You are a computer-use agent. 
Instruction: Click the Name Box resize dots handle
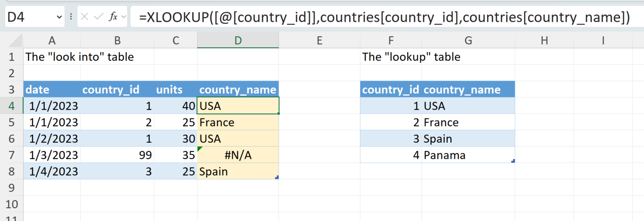coord(71,17)
